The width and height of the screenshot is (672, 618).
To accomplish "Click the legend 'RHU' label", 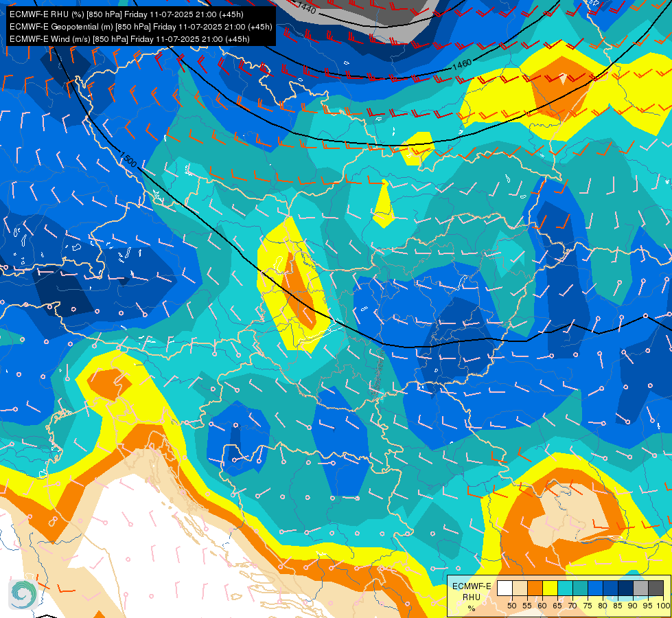I will 472,597.
